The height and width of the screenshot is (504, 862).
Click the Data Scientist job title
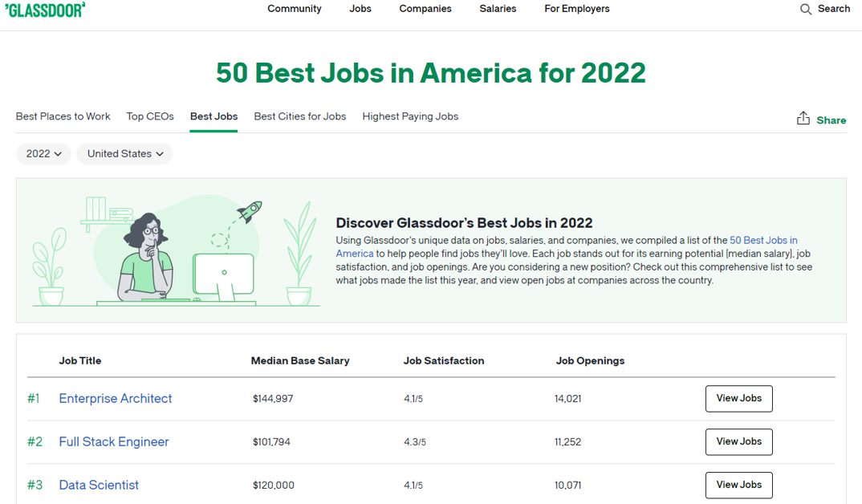pos(99,485)
